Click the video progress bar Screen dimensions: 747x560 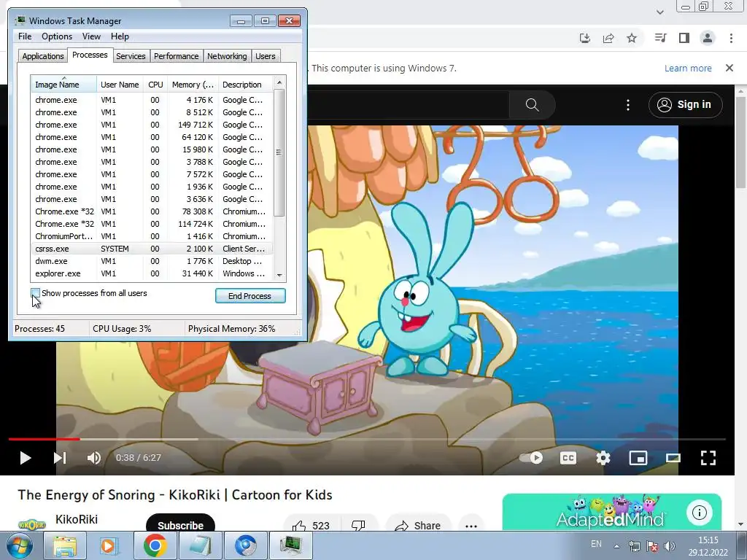(x=367, y=439)
